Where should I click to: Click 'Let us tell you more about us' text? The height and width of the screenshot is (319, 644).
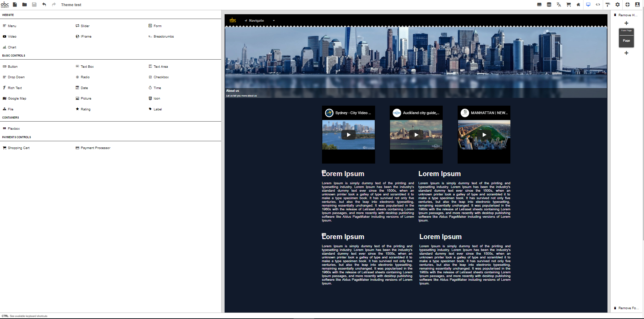click(x=241, y=96)
